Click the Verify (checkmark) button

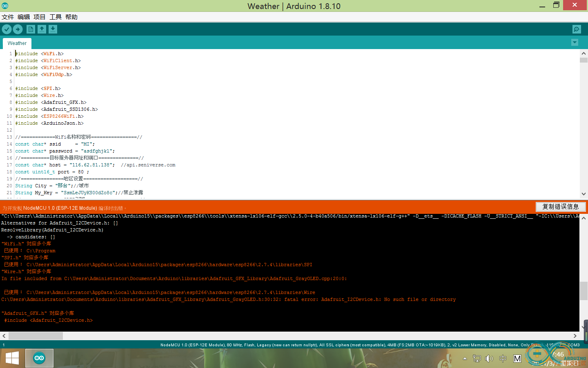[x=7, y=29]
